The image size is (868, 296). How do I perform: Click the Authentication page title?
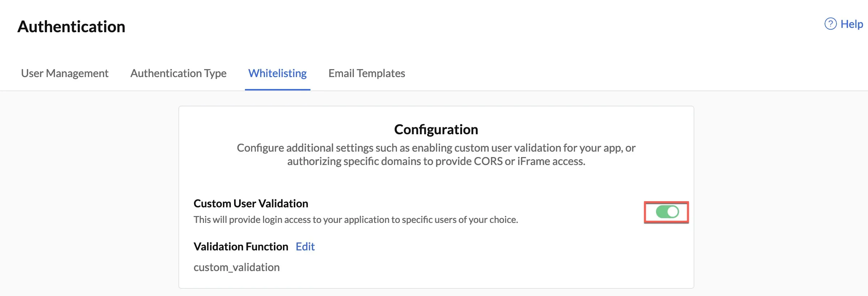(71, 26)
